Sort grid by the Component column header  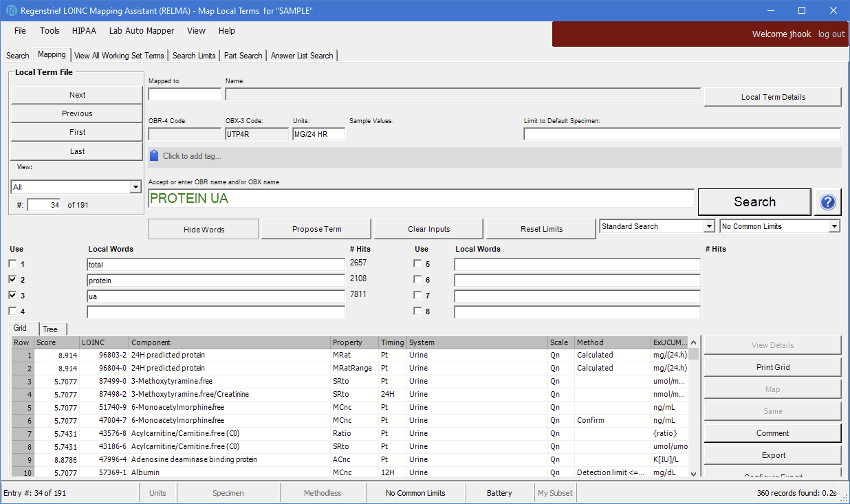(230, 342)
